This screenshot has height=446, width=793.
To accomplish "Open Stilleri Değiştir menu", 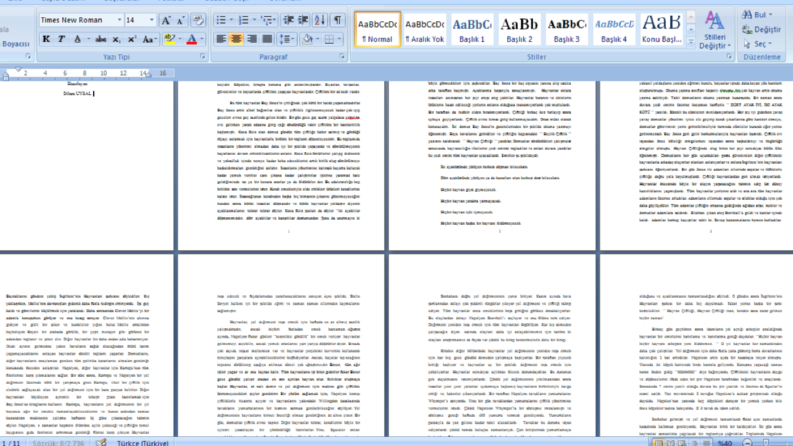I will coord(714,30).
